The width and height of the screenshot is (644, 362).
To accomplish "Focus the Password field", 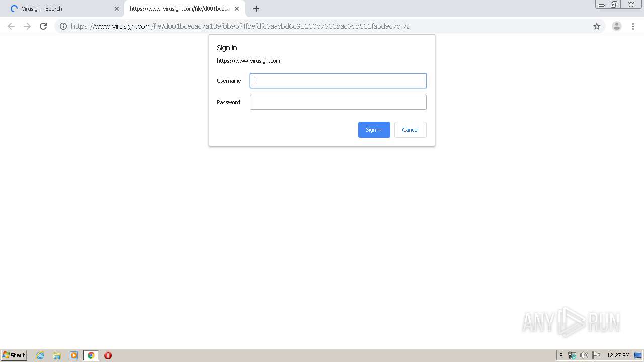I will [x=338, y=102].
